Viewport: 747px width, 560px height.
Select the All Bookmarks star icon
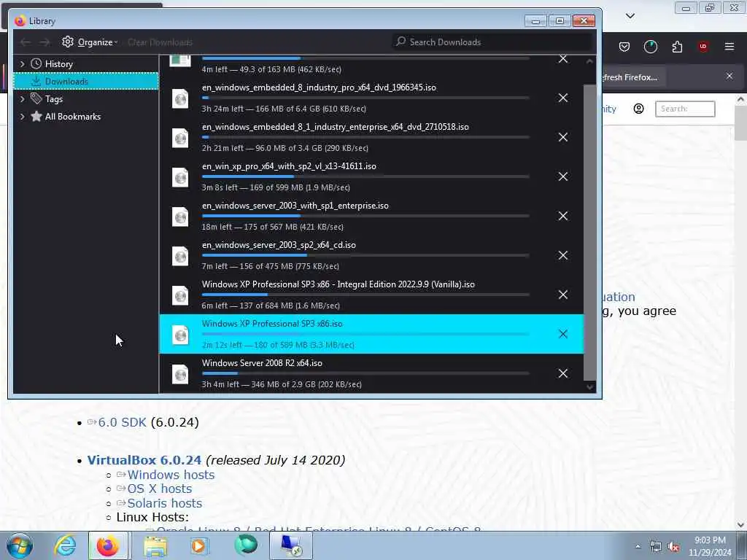pos(36,116)
